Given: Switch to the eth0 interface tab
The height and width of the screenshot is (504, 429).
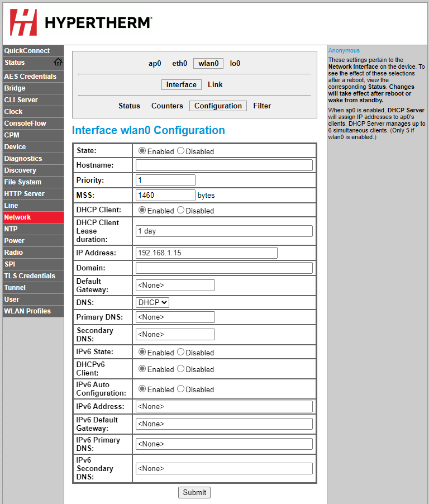Looking at the screenshot, I should [x=180, y=64].
